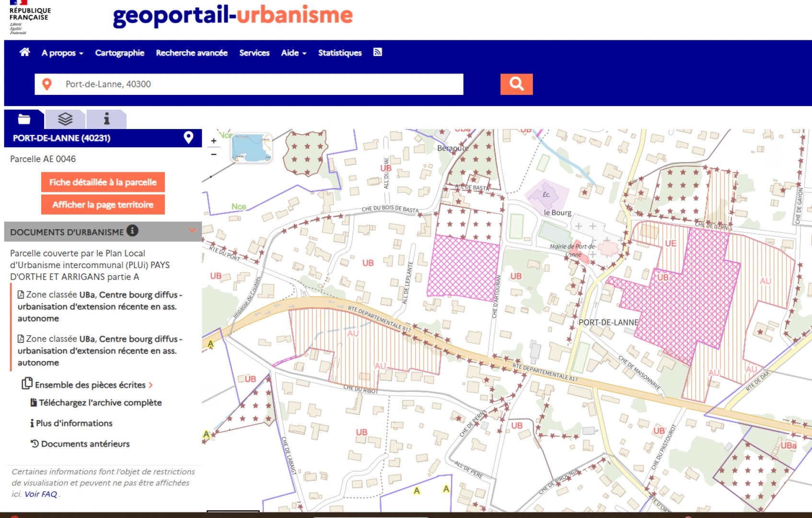Zoom in on the map
The image size is (812, 518).
point(214,141)
